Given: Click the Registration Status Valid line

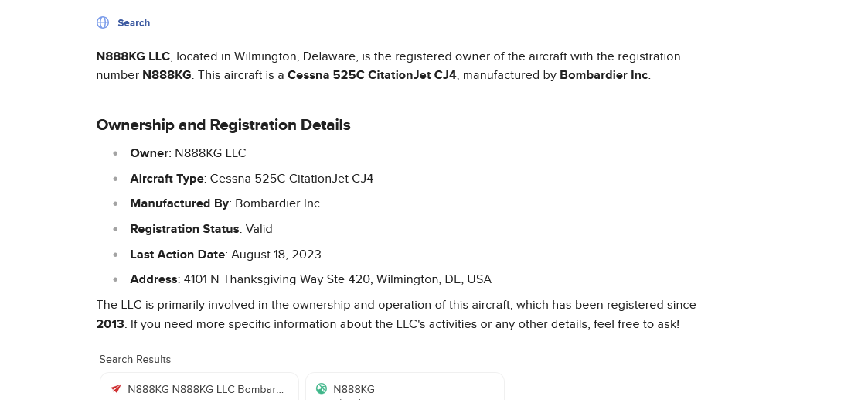Looking at the screenshot, I should click(201, 229).
